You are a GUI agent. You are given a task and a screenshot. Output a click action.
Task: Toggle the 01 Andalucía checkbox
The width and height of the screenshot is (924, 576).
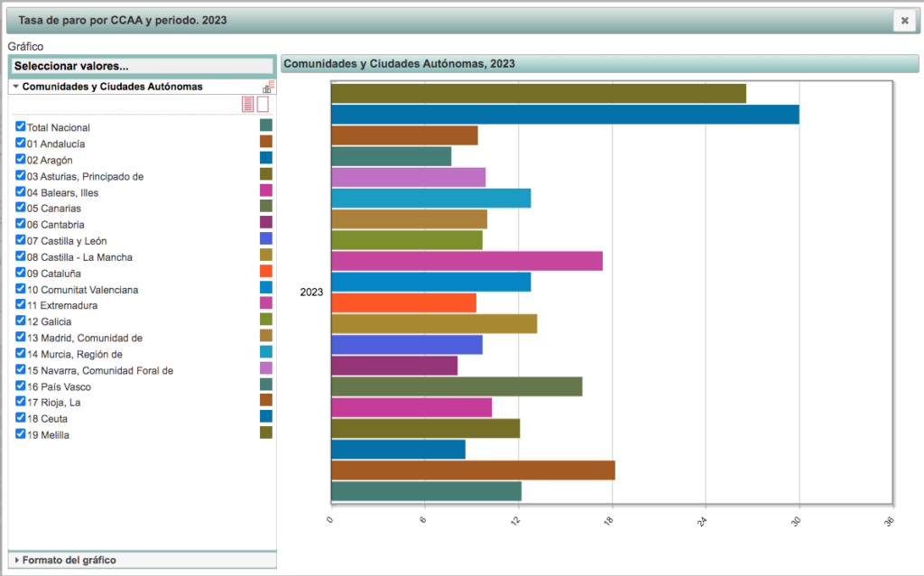pos(20,144)
